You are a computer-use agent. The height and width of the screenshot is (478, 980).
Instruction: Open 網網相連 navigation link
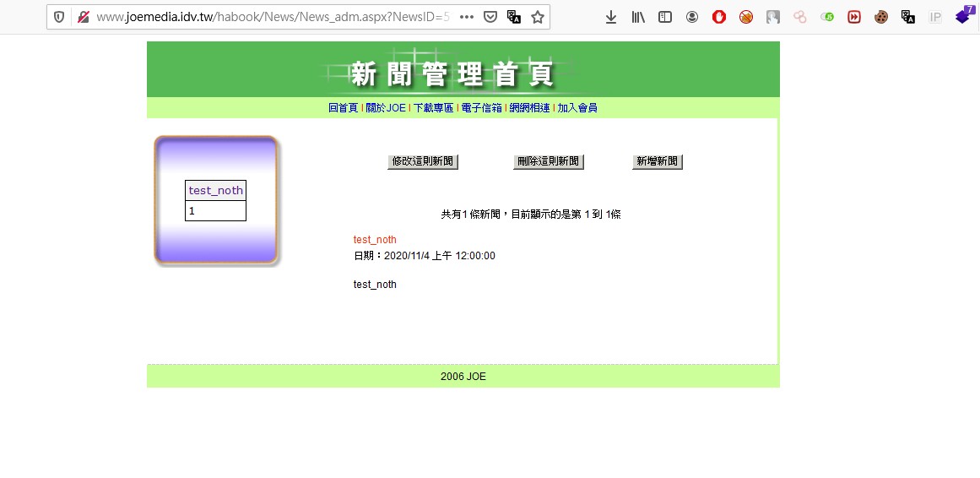coord(529,108)
